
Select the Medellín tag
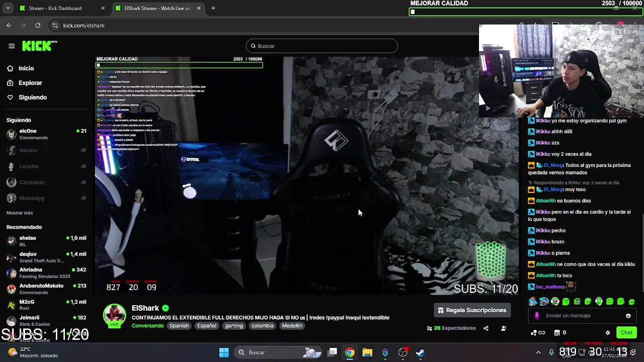(292, 326)
